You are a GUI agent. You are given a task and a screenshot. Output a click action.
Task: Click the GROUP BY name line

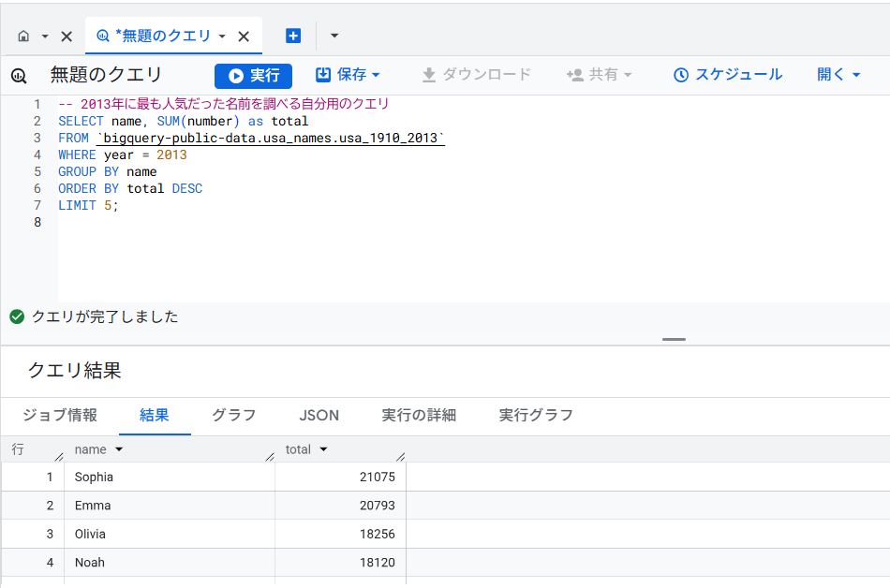[108, 171]
